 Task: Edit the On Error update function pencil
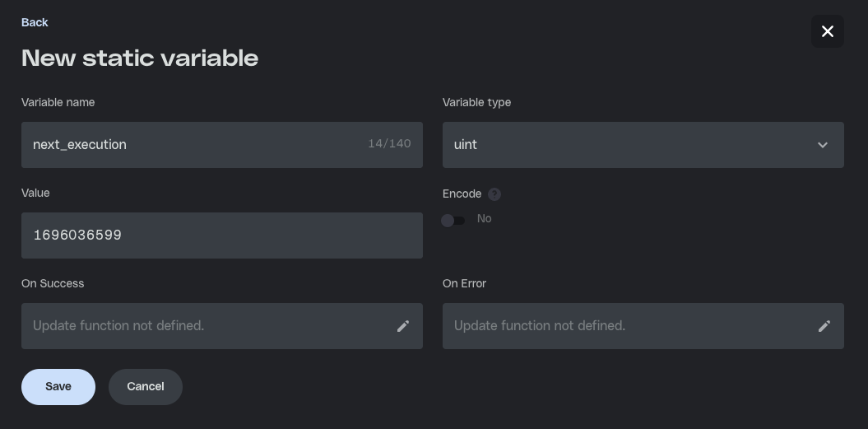click(824, 326)
